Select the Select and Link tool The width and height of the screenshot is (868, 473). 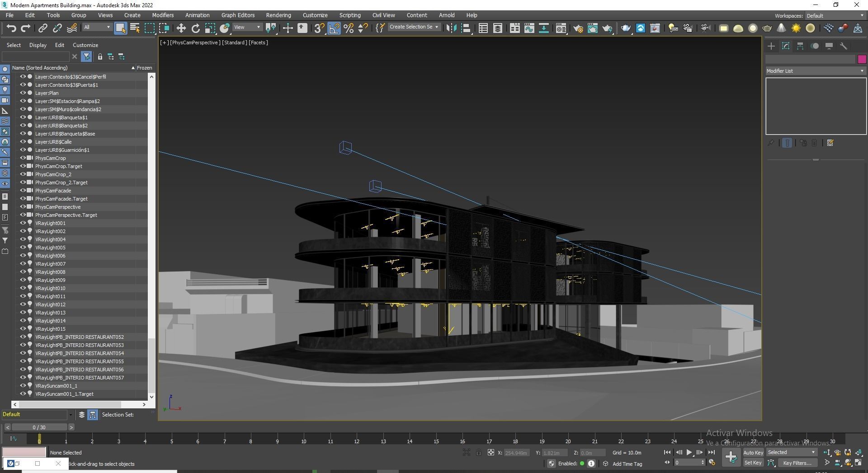42,28
